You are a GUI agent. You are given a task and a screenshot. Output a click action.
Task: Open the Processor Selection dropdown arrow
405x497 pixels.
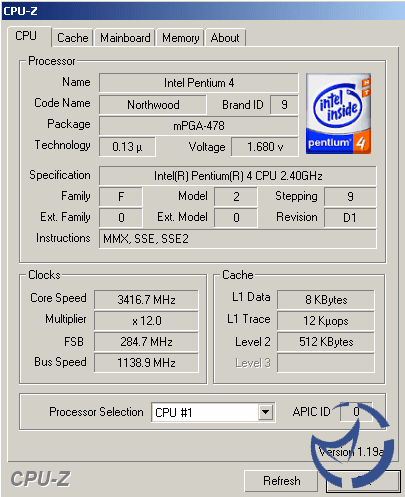pos(265,412)
